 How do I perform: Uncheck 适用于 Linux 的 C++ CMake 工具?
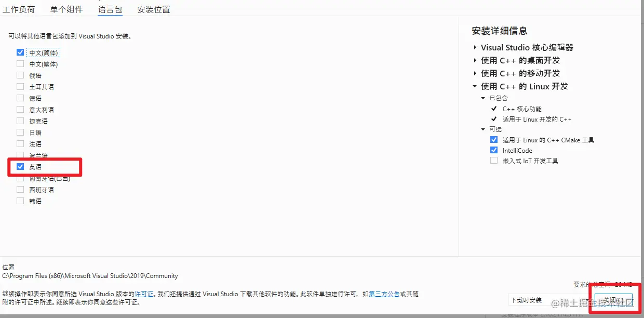click(494, 140)
